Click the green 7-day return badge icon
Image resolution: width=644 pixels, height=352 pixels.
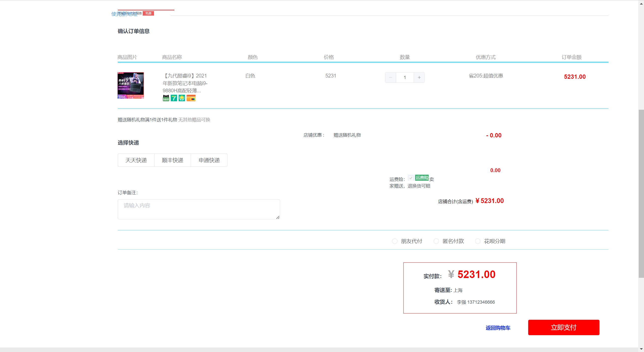pyautogui.click(x=174, y=98)
